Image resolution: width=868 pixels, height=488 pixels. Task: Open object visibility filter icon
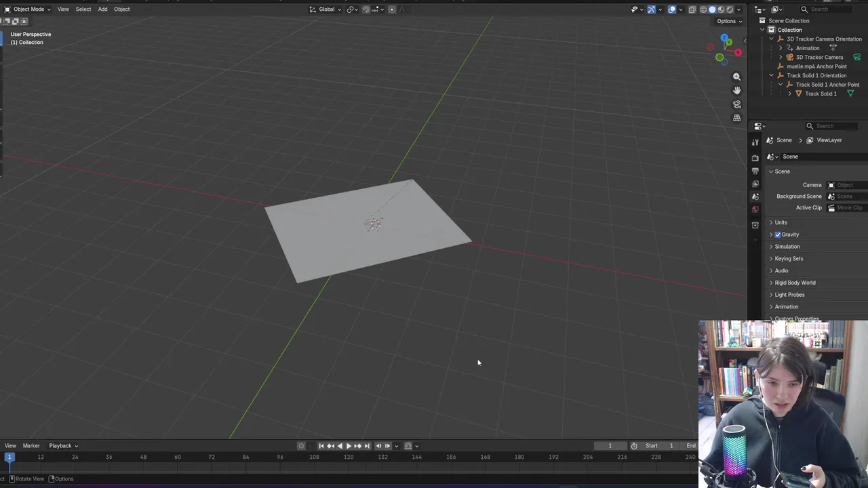[636, 9]
